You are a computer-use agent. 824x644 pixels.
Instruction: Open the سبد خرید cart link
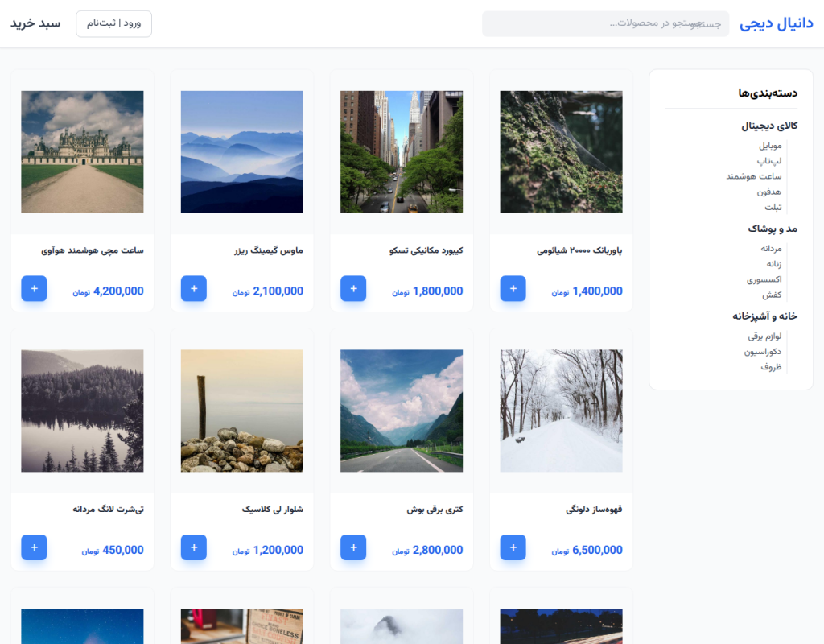[35, 23]
